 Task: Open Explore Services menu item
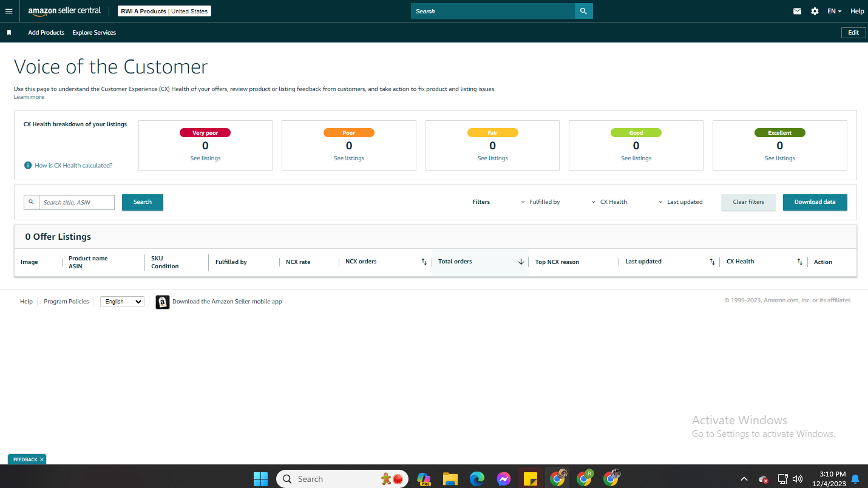pos(94,33)
